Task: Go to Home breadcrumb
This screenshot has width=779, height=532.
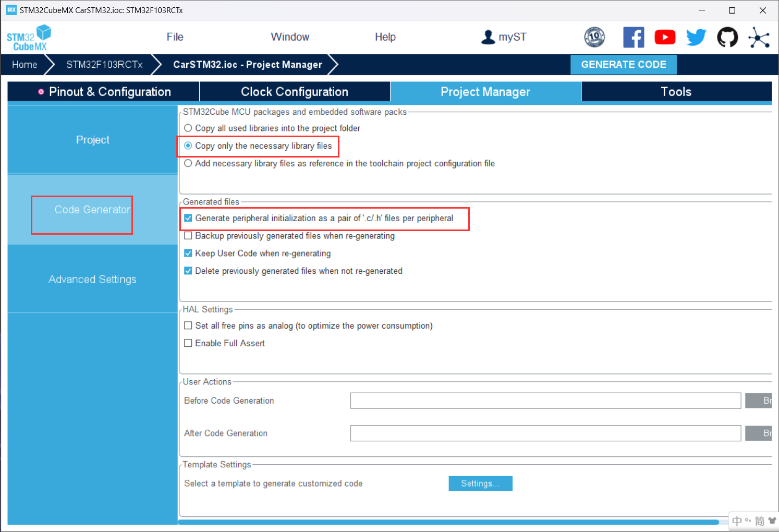Action: coord(25,65)
